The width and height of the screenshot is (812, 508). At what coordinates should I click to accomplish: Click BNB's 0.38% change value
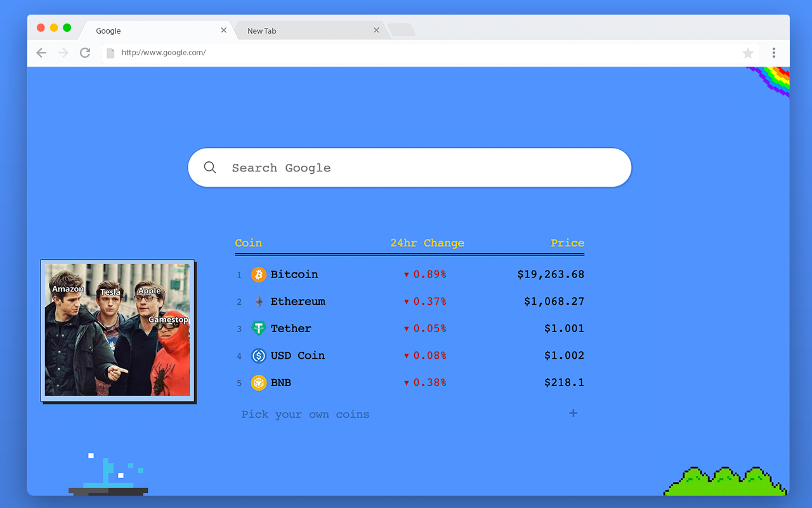pos(430,383)
